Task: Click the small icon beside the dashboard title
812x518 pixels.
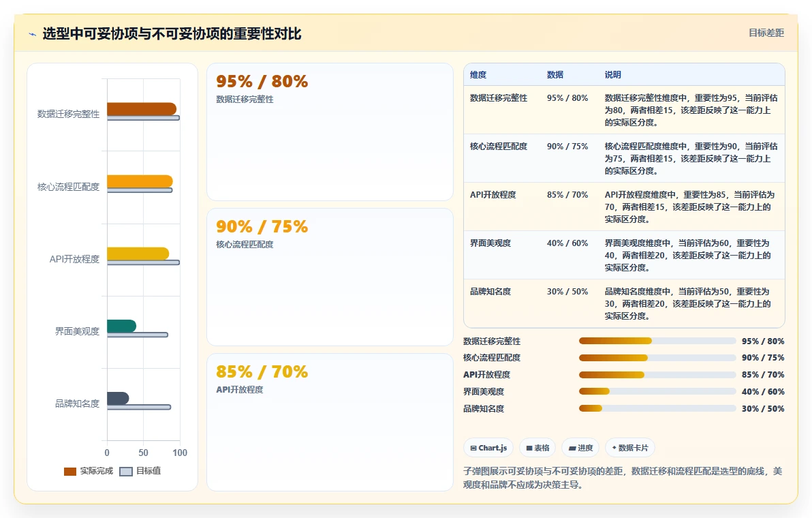Action: pos(32,35)
